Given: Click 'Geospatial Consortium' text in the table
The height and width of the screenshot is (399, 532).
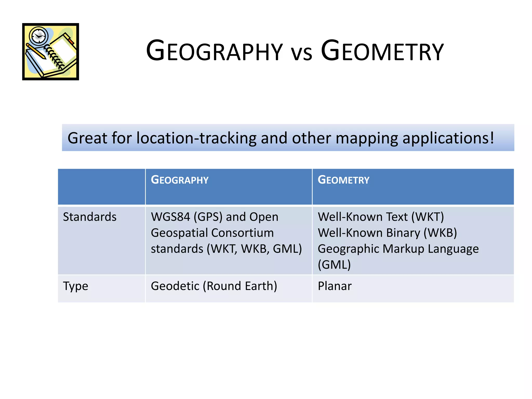Looking at the screenshot, I should click(x=212, y=233).
